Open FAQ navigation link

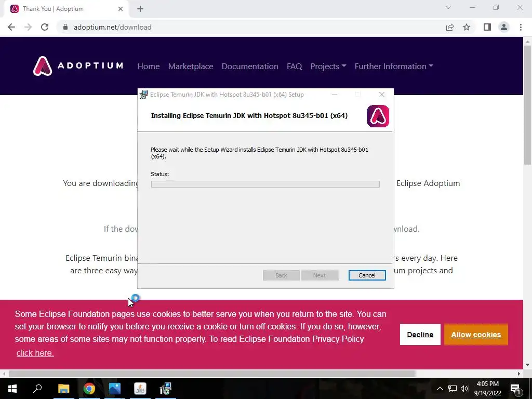(x=294, y=66)
